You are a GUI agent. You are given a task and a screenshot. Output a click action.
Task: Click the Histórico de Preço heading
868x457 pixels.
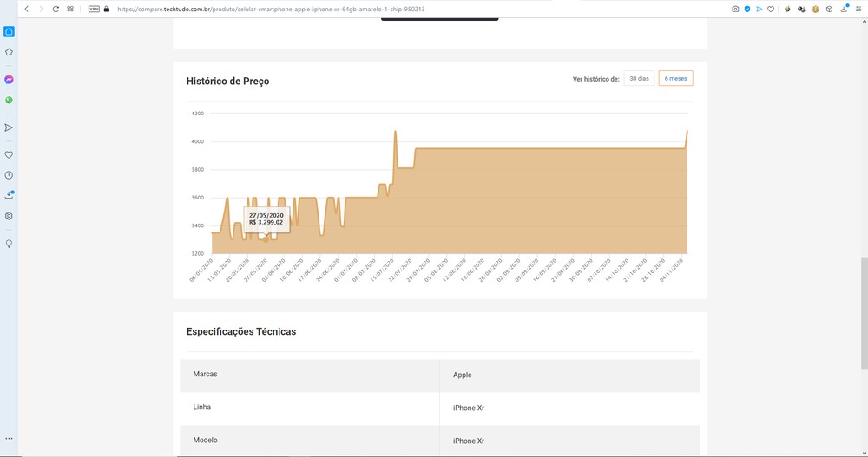(x=228, y=82)
